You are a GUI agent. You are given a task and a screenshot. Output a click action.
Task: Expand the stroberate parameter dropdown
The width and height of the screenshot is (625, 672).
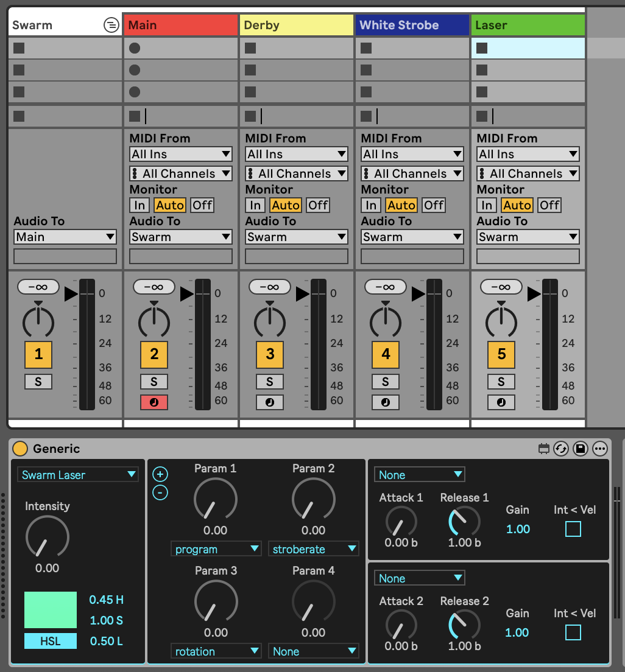[x=314, y=549]
